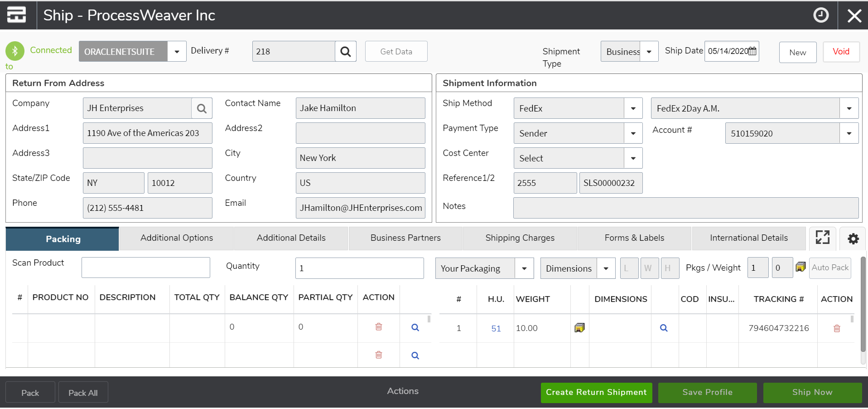The width and height of the screenshot is (868, 409).
Task: Click the Company lookup search icon
Action: click(x=202, y=108)
